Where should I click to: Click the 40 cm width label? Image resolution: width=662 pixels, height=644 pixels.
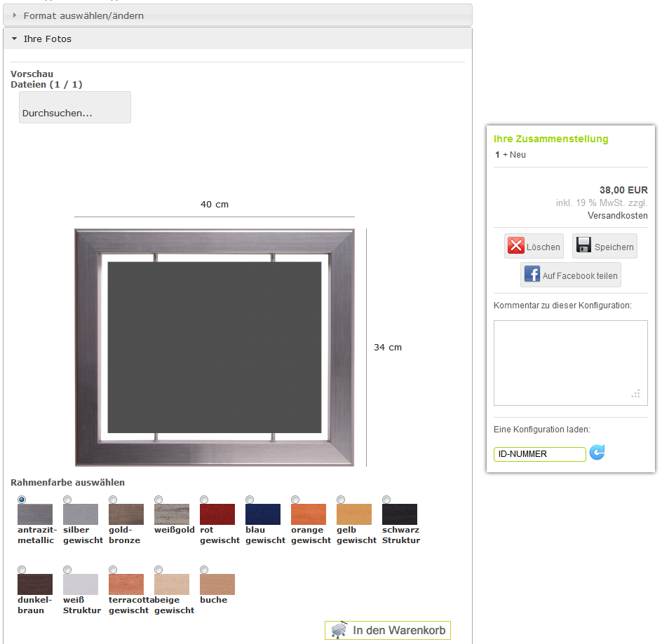[x=215, y=204]
